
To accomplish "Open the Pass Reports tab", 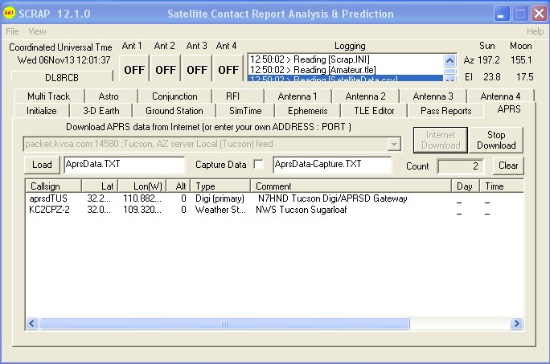I will (x=445, y=111).
